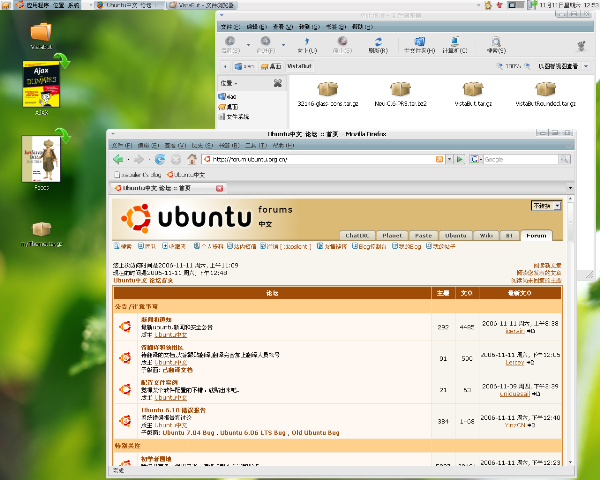This screenshot has height=480, width=600.
Task: Open the Ubuntu tab on forum page
Action: (x=455, y=235)
